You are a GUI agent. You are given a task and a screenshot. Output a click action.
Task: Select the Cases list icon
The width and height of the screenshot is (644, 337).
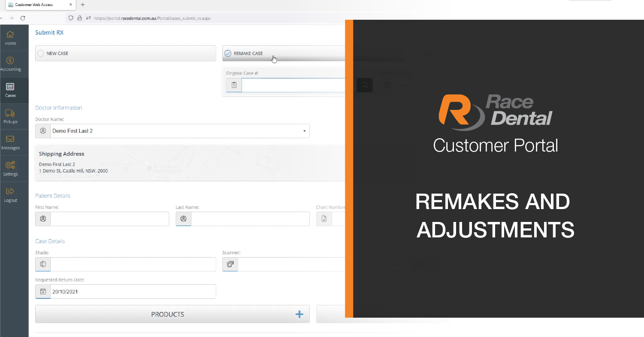[10, 87]
